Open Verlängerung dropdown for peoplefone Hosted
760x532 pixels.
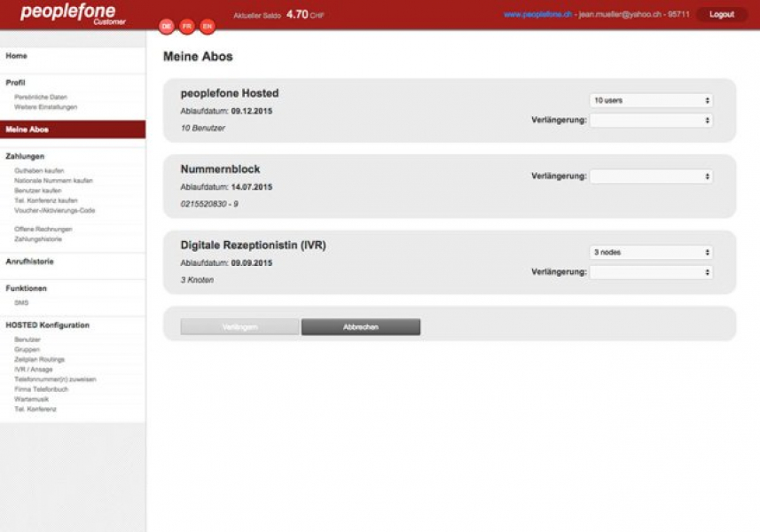point(652,121)
